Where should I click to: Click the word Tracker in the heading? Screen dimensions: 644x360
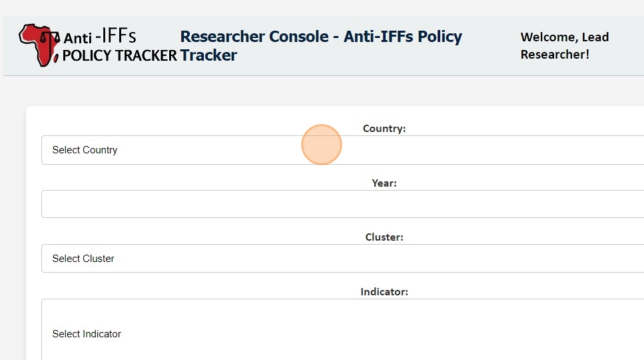(x=208, y=55)
